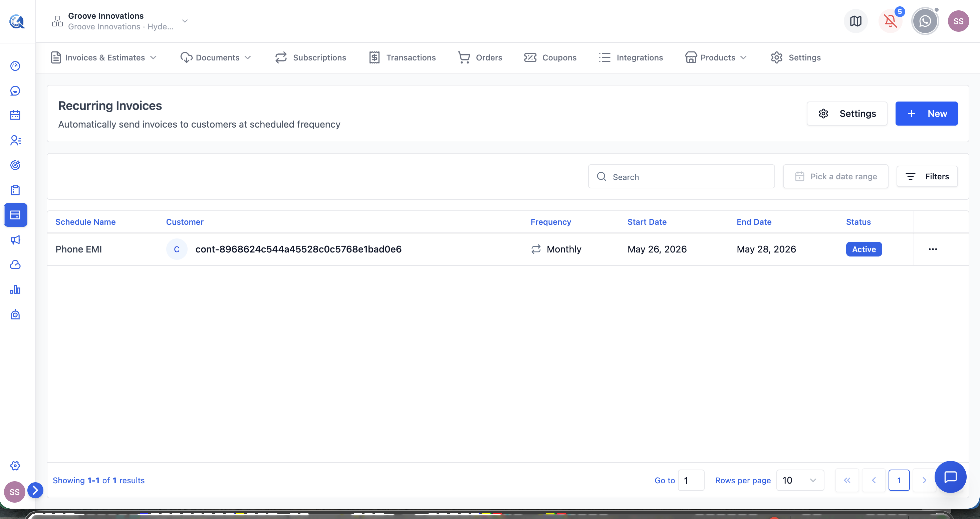Open Recurring Invoices Settings button
Screen dimensions: 980x519
click(847, 114)
